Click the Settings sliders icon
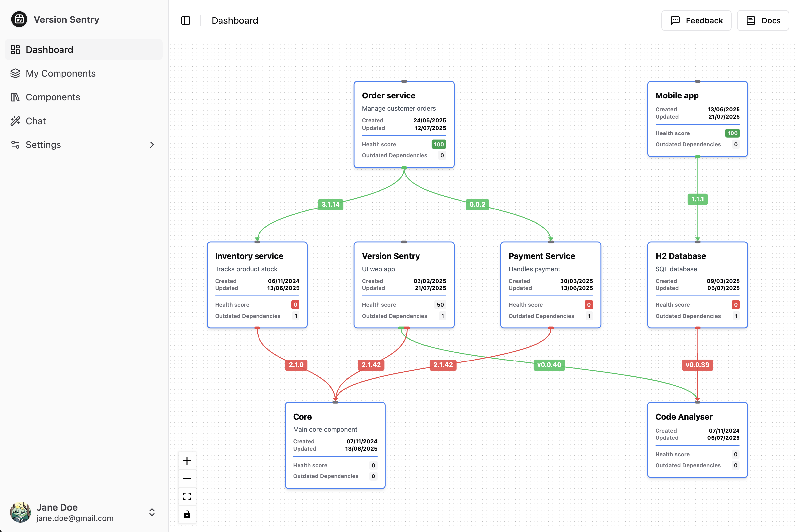Image resolution: width=798 pixels, height=532 pixels. (15, 144)
